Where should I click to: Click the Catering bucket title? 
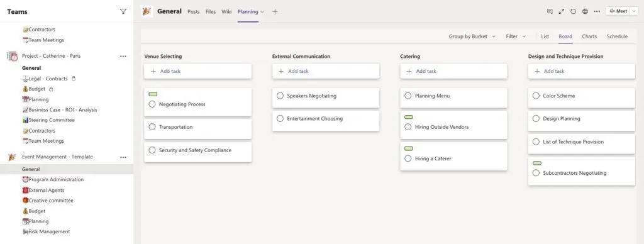tap(410, 56)
